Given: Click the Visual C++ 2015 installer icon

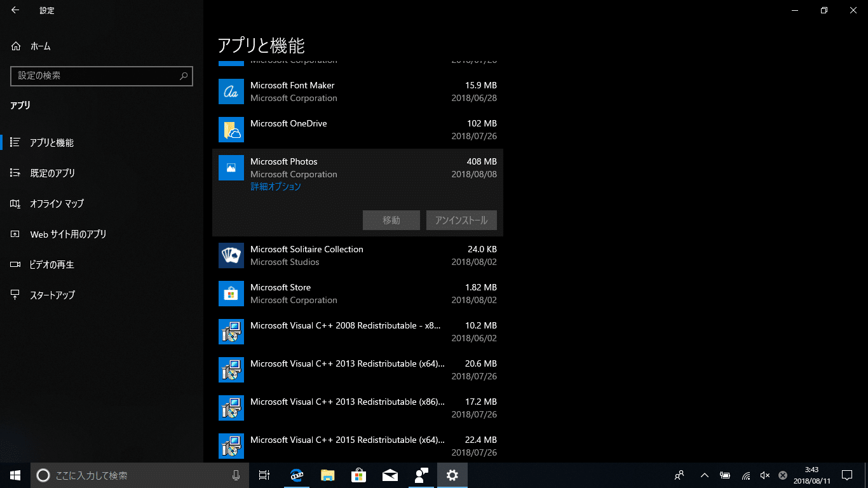Looking at the screenshot, I should point(231,446).
